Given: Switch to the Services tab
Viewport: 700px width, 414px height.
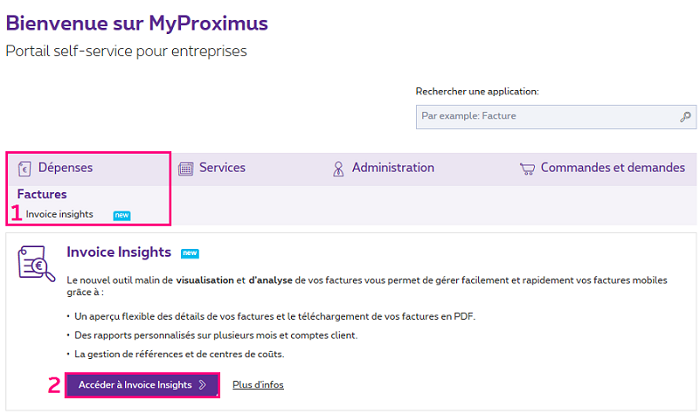Looking at the screenshot, I should (222, 168).
